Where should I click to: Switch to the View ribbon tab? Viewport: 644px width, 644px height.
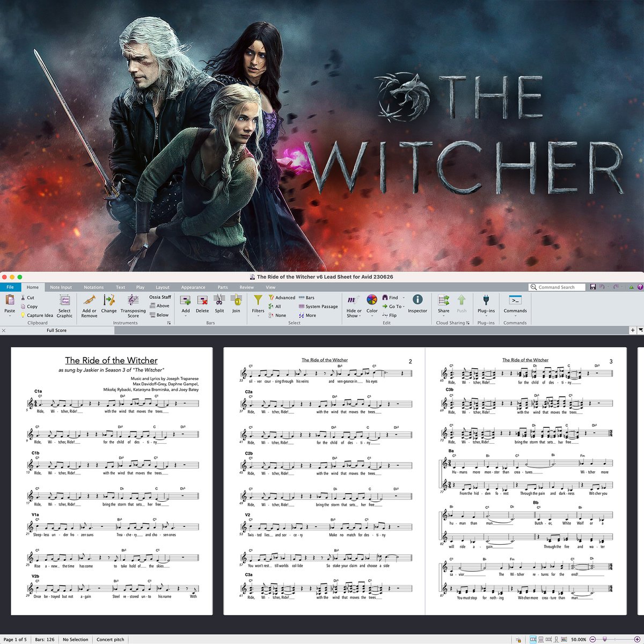pyautogui.click(x=270, y=287)
